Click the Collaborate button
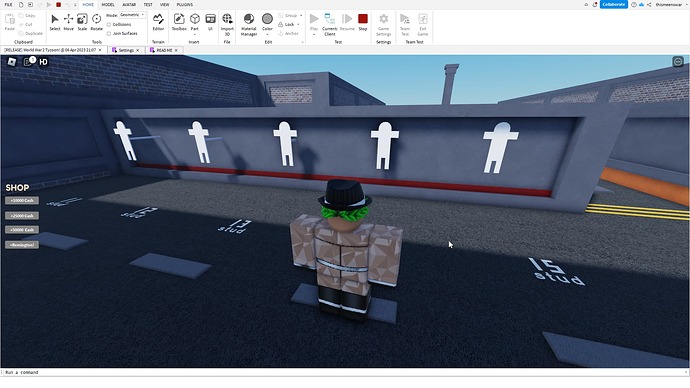Screen dimensions: 690x388 click(614, 4)
